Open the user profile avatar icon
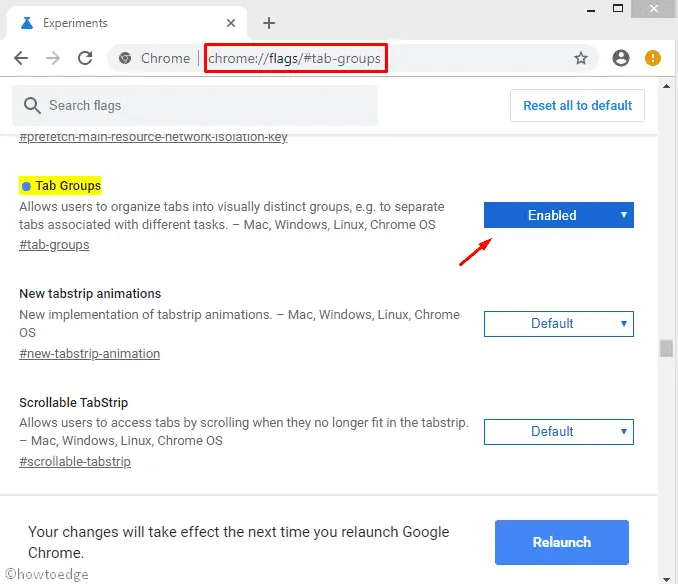Image resolution: width=678 pixels, height=584 pixels. click(x=620, y=58)
